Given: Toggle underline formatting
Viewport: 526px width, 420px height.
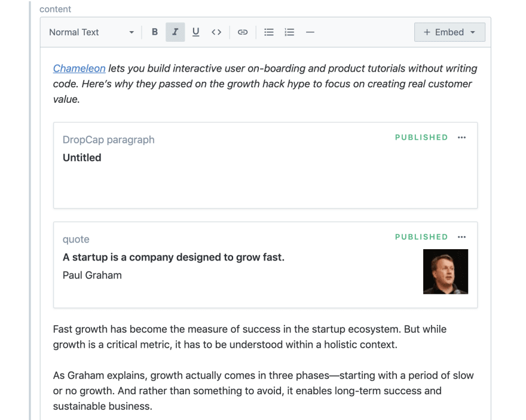Looking at the screenshot, I should pyautogui.click(x=195, y=32).
